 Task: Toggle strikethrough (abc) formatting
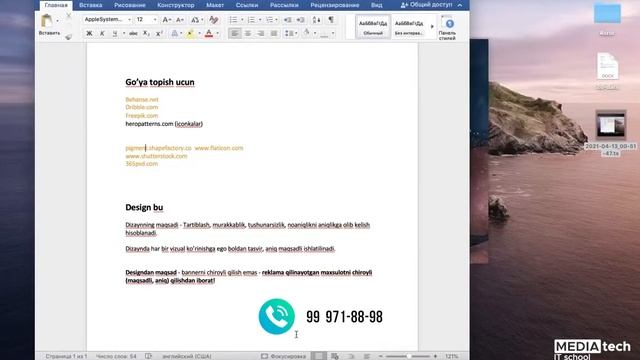[x=133, y=33]
